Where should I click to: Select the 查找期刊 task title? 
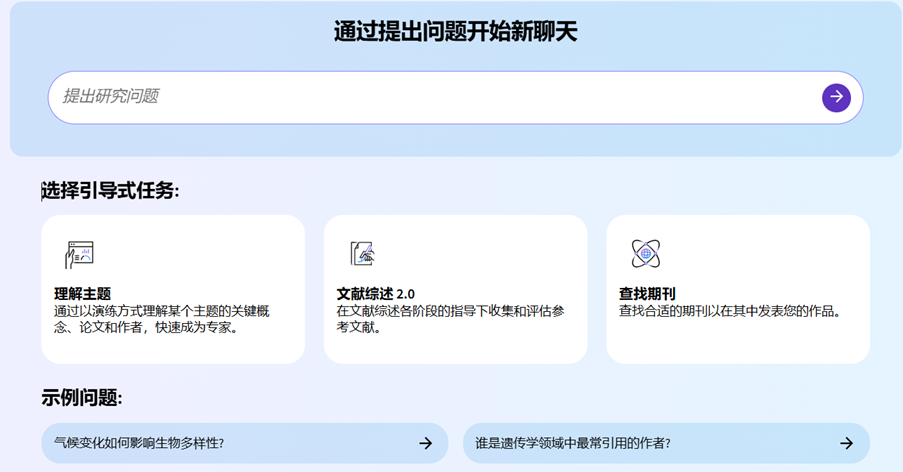tap(647, 294)
